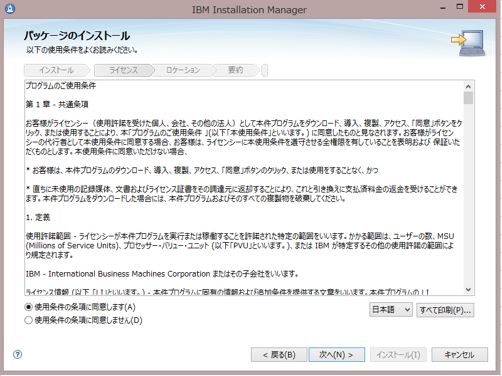Click the IBM Installation Manager title bar icon

9,8
